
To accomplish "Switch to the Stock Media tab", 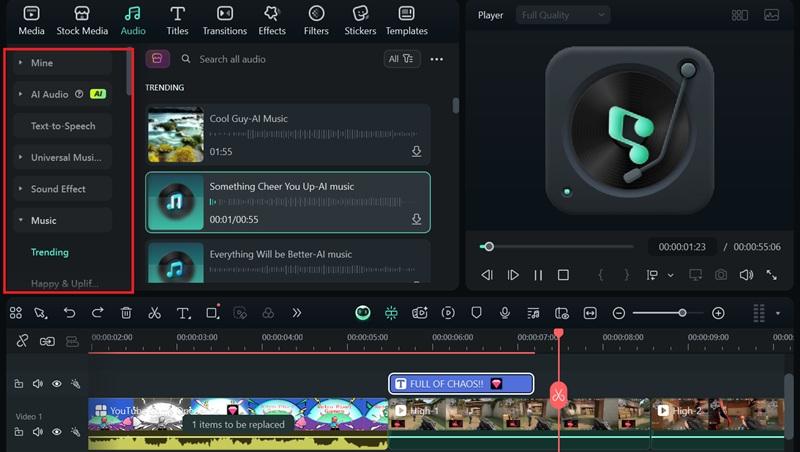I will 82,21.
